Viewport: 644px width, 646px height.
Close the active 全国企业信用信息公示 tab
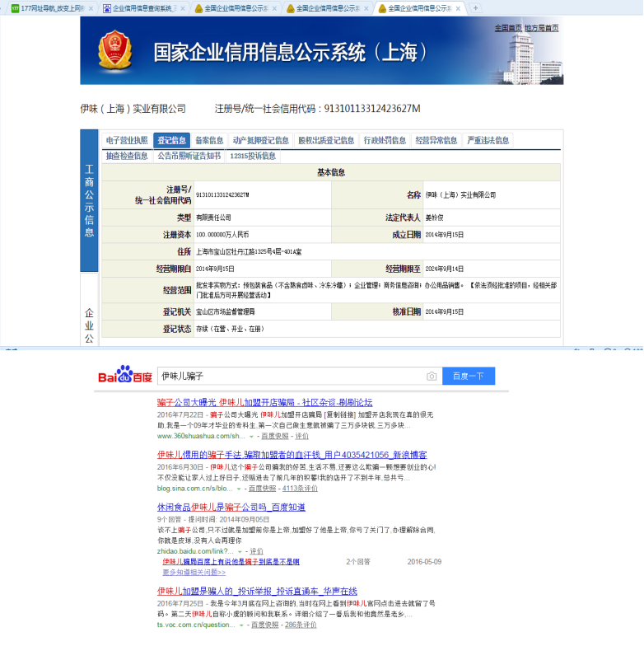pyautogui.click(x=458, y=8)
